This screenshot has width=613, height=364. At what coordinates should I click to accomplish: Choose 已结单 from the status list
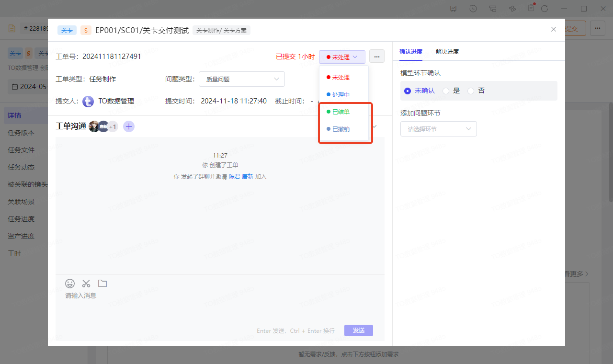(341, 112)
